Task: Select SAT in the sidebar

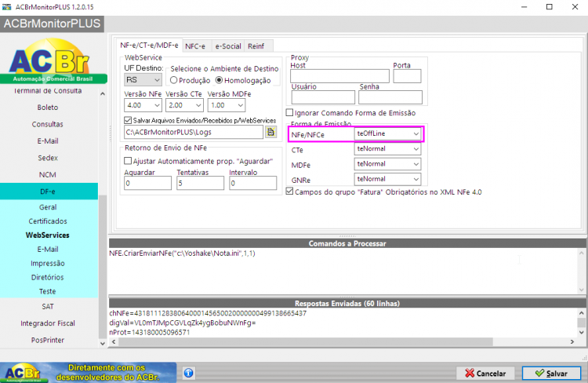Action: [x=48, y=307]
